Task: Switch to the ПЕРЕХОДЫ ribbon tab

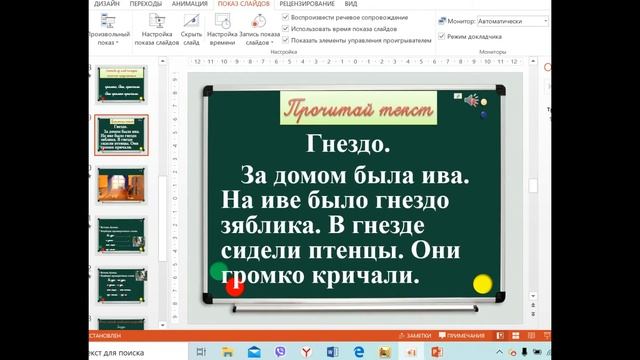Action: pyautogui.click(x=145, y=4)
